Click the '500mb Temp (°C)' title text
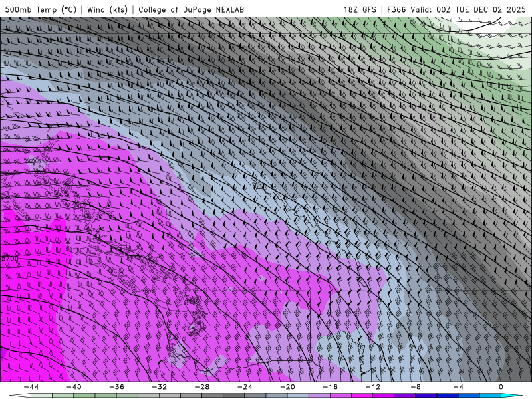This screenshot has width=532, height=399. tap(41, 9)
